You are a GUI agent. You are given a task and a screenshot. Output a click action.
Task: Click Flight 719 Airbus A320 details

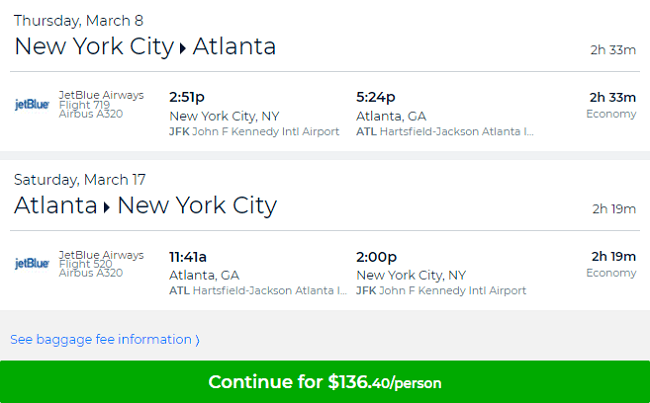pyautogui.click(x=91, y=109)
